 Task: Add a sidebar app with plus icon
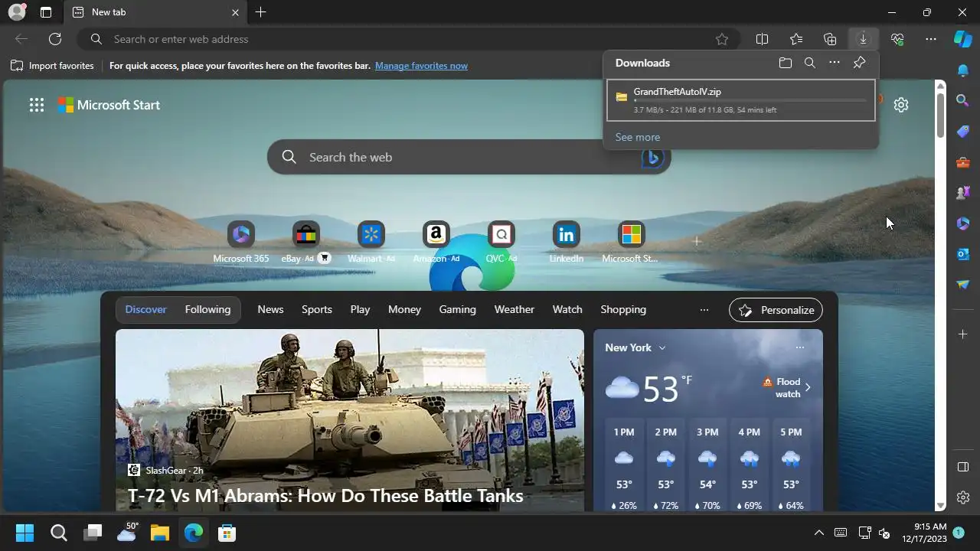pyautogui.click(x=963, y=334)
